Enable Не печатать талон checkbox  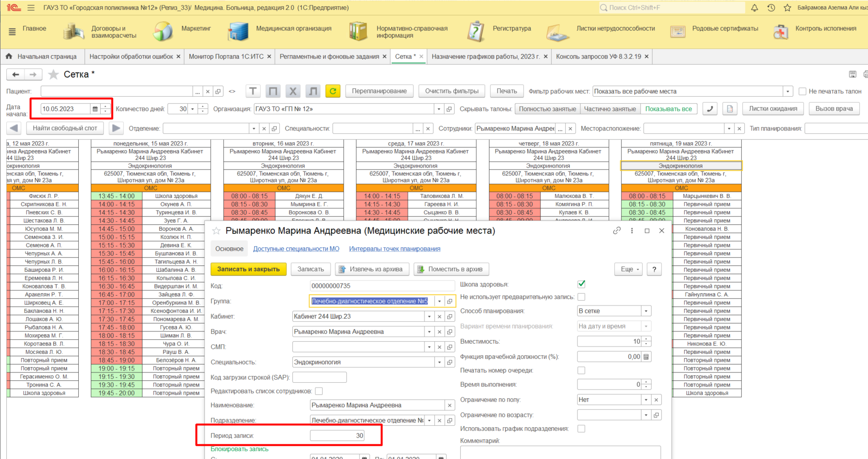tap(802, 91)
